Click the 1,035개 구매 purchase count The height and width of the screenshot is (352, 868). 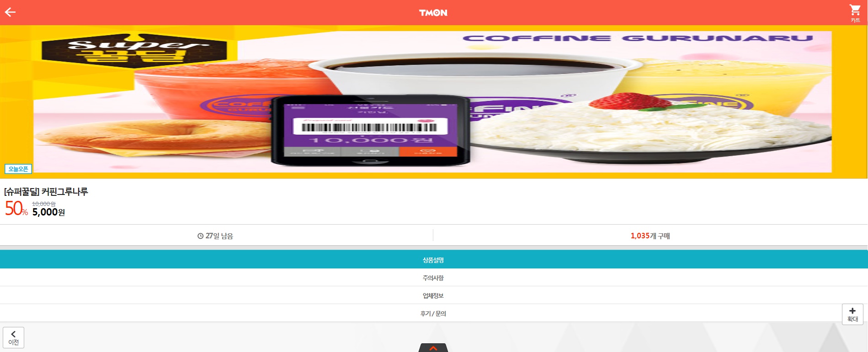point(650,236)
